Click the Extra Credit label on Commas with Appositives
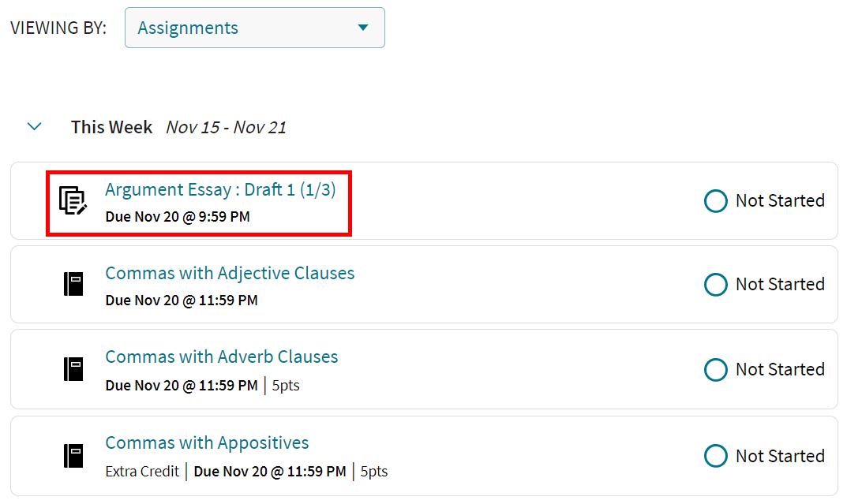The height and width of the screenshot is (504, 847). click(142, 471)
